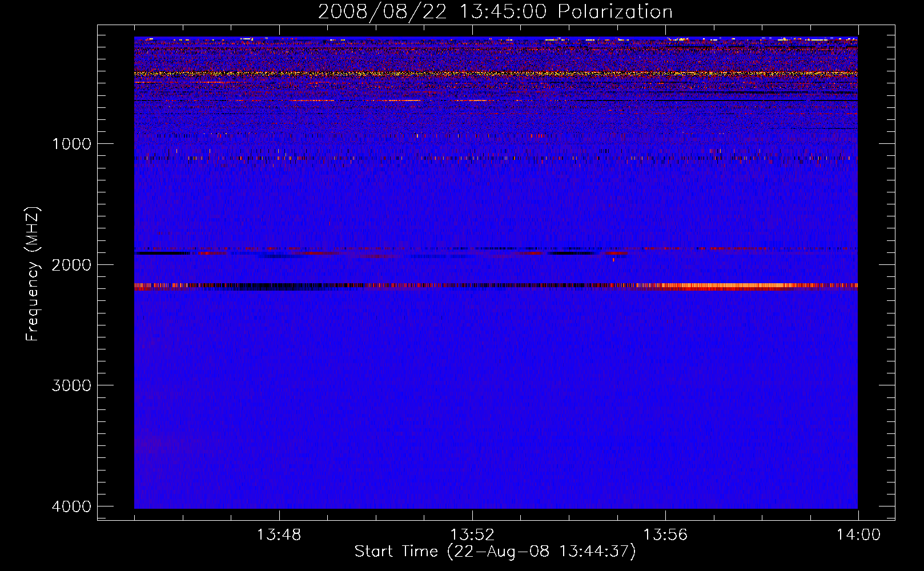
Task: Click the 14:00 time tick label
Action: pyautogui.click(x=858, y=535)
